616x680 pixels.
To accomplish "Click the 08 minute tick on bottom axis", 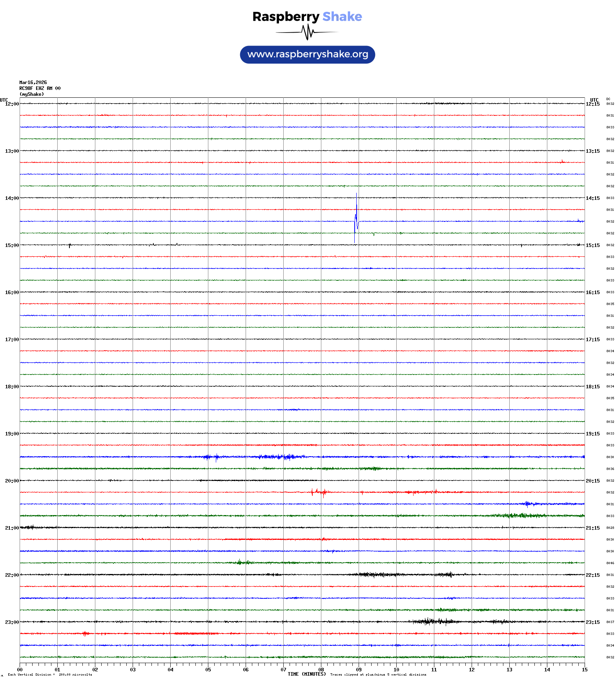I will [x=321, y=670].
